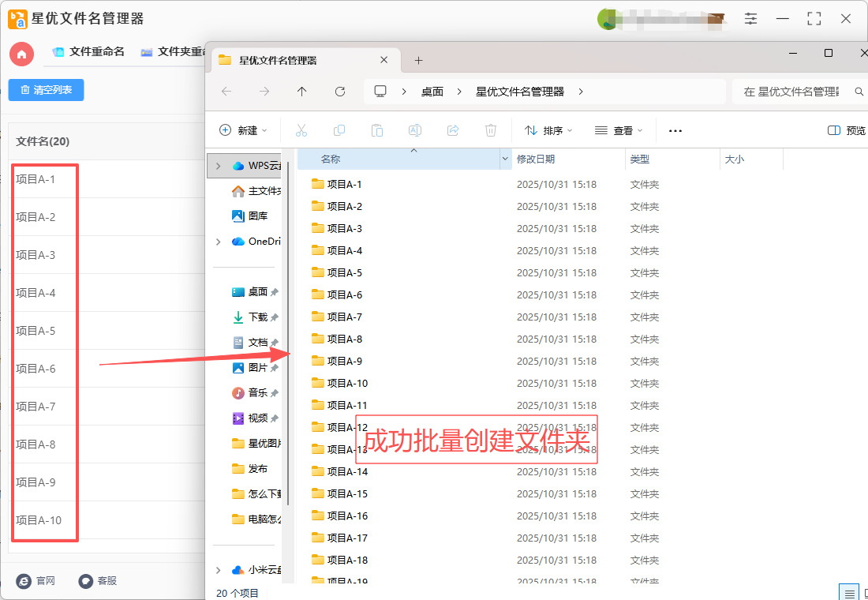868x600 pixels.
Task: Click the 清空列表 button
Action: (x=46, y=90)
